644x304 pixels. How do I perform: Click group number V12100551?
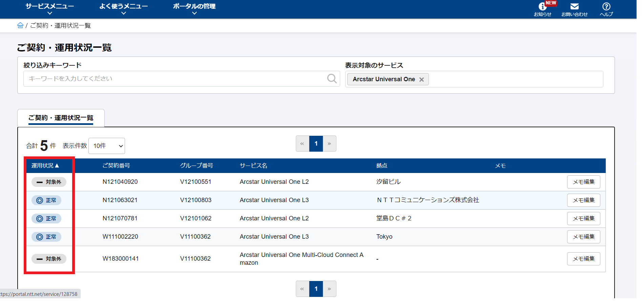coord(196,182)
